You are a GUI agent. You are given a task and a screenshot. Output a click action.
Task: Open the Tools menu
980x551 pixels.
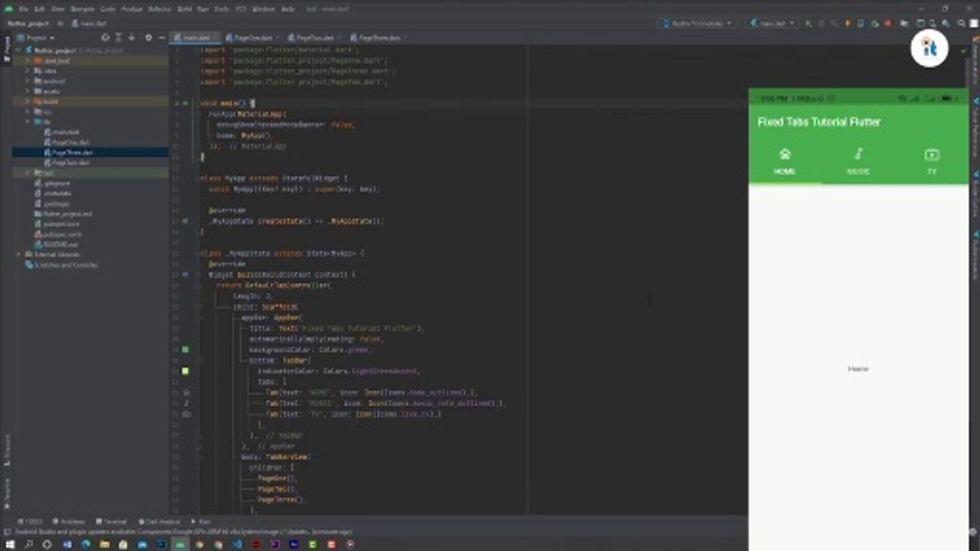point(221,8)
